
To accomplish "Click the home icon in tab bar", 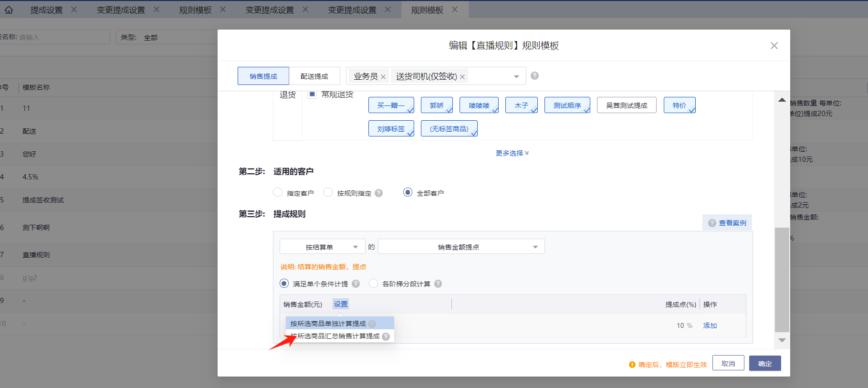I will click(9, 10).
